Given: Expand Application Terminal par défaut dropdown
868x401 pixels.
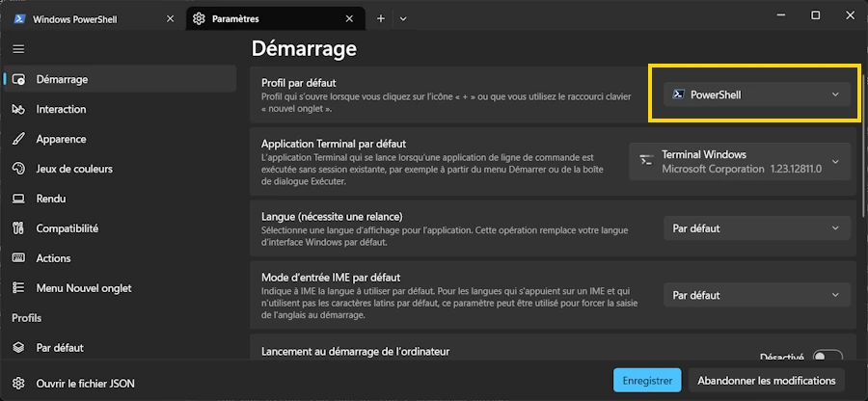Looking at the screenshot, I should point(741,161).
